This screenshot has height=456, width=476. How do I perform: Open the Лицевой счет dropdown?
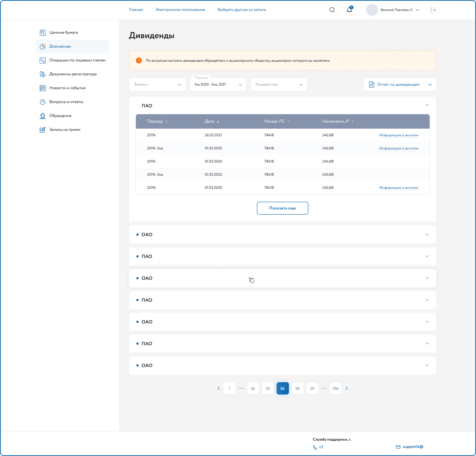279,85
